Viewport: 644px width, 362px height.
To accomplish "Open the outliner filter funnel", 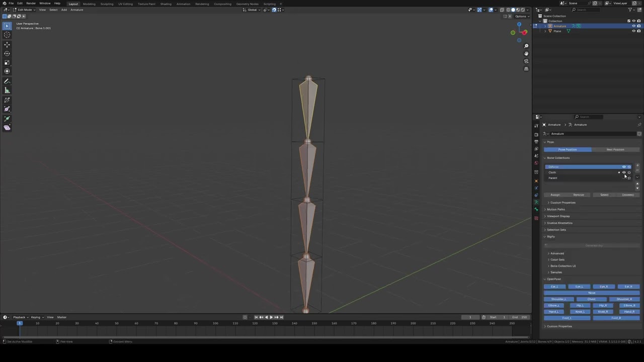I will 630,10.
